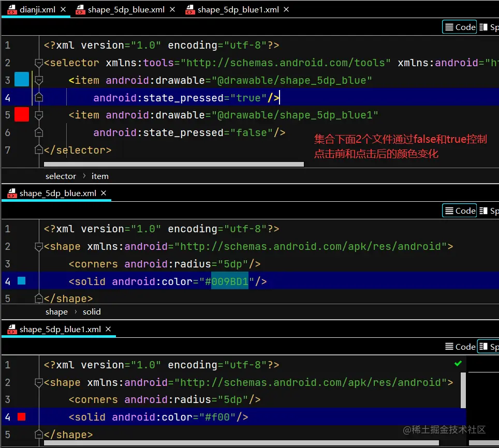Click solid breadcrumb in shape_5dp_blue.xml
This screenshot has height=448, width=499.
(92, 312)
